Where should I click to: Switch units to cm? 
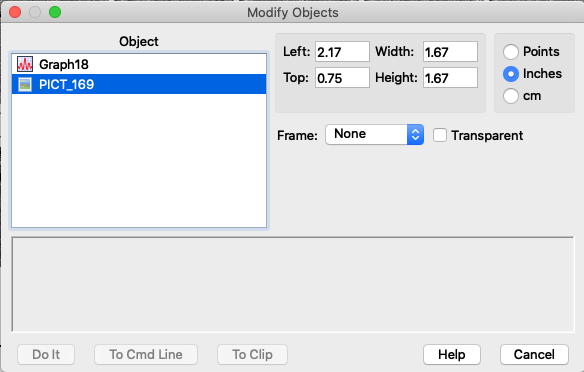(x=511, y=96)
